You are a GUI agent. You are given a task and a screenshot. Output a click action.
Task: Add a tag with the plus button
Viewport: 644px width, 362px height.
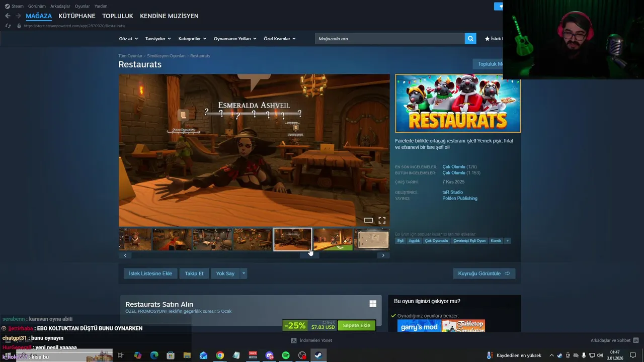tap(508, 241)
